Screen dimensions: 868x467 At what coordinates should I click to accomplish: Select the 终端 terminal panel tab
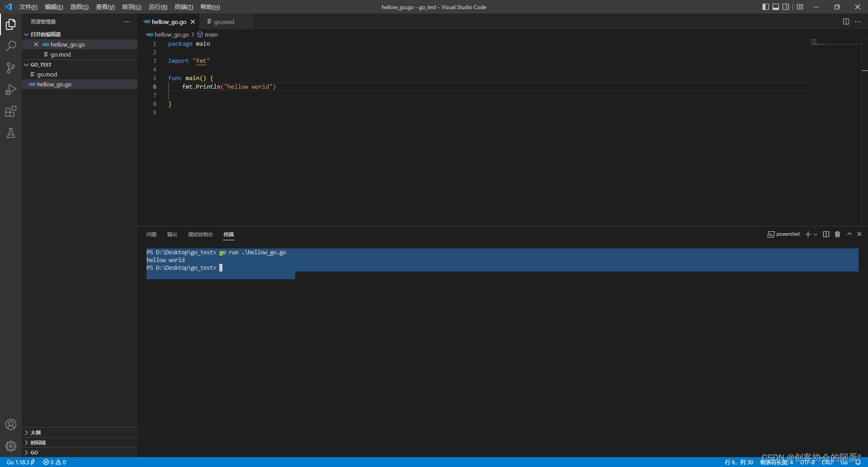point(229,234)
